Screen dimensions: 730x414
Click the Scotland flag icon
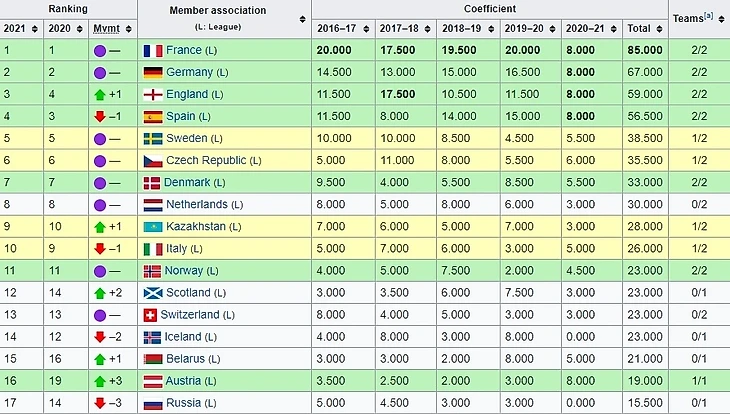pyautogui.click(x=153, y=293)
